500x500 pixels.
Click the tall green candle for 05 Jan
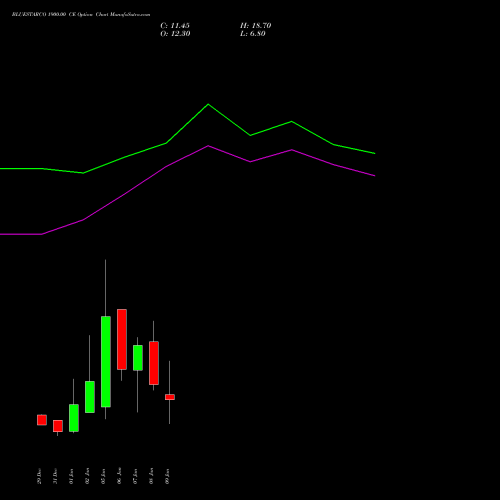pyautogui.click(x=106, y=362)
